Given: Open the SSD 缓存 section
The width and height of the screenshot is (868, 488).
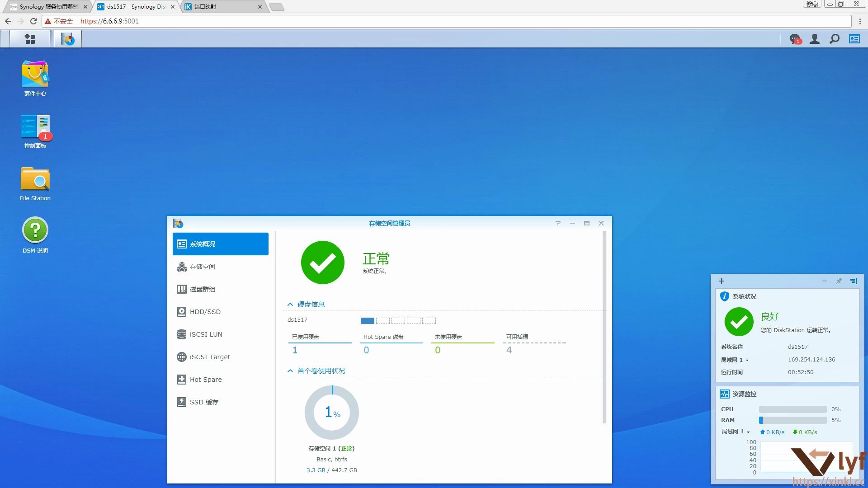Looking at the screenshot, I should tap(203, 402).
